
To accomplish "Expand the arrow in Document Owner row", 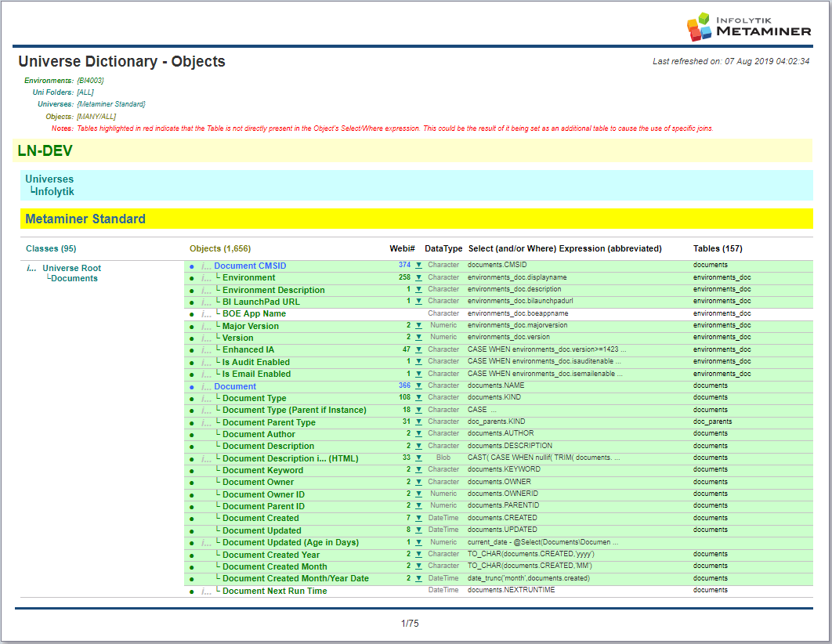I will 418,482.
